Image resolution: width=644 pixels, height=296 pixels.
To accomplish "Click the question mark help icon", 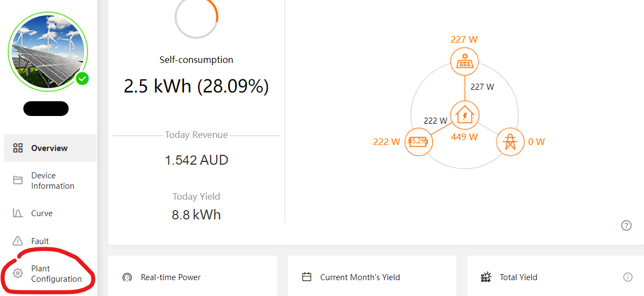I will 626,225.
